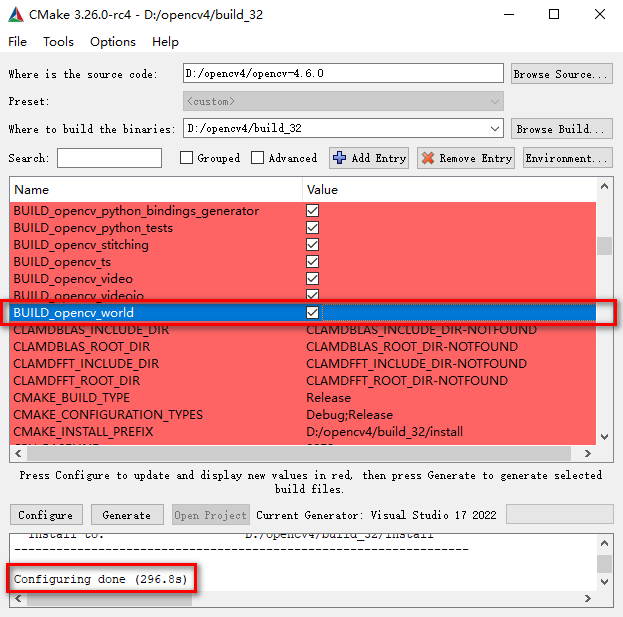Toggle the BUILD_opencv_ts checkbox
This screenshot has width=623, height=617.
pos(312,262)
